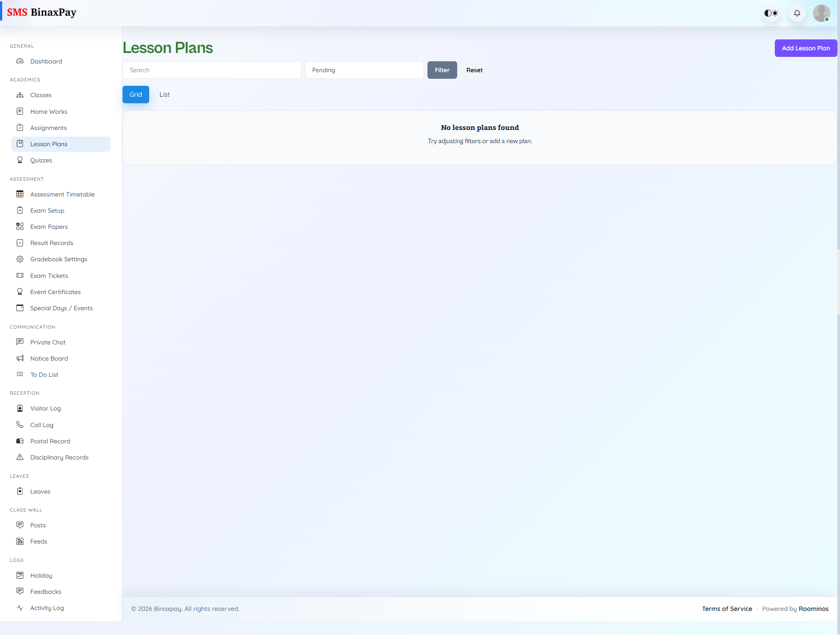Open the notification bell
The height and width of the screenshot is (635, 840).
pyautogui.click(x=797, y=13)
